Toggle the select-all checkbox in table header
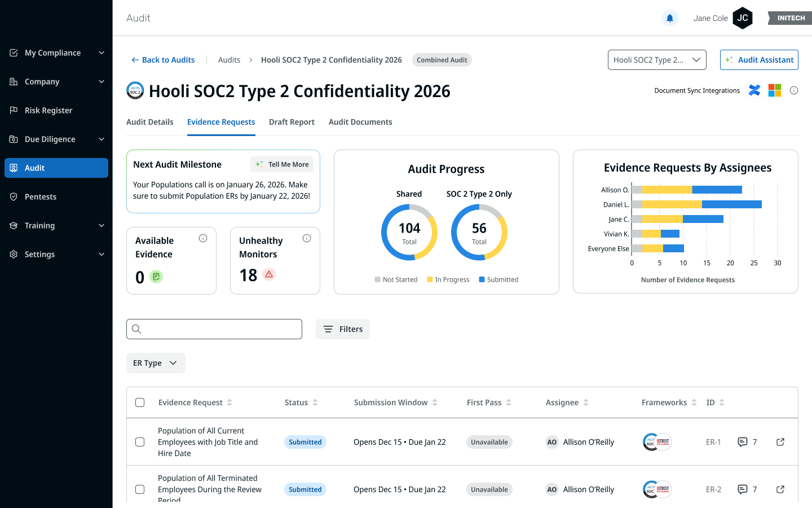This screenshot has height=508, width=812. click(140, 402)
